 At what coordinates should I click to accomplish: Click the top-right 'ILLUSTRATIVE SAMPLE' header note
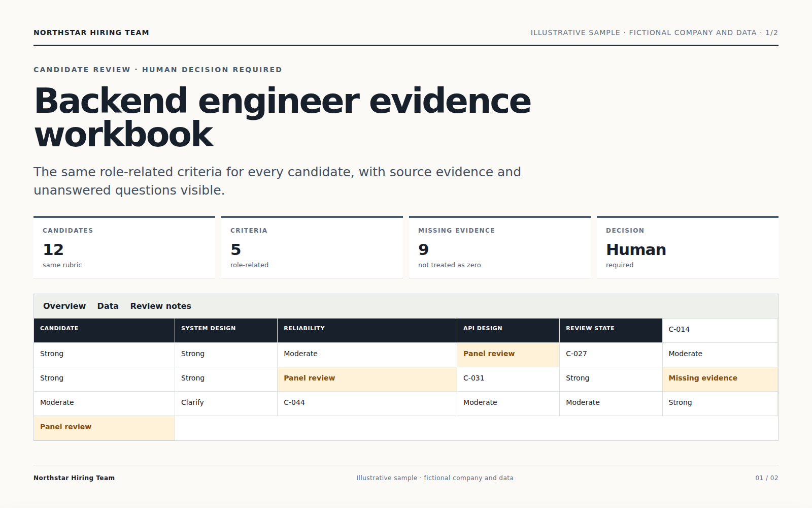point(654,33)
